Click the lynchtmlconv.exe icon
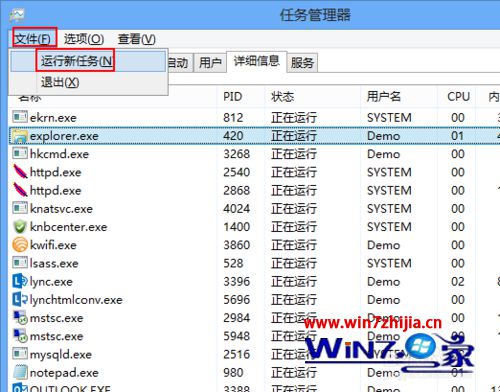Screen dimensions: 500x392 (x=20, y=299)
